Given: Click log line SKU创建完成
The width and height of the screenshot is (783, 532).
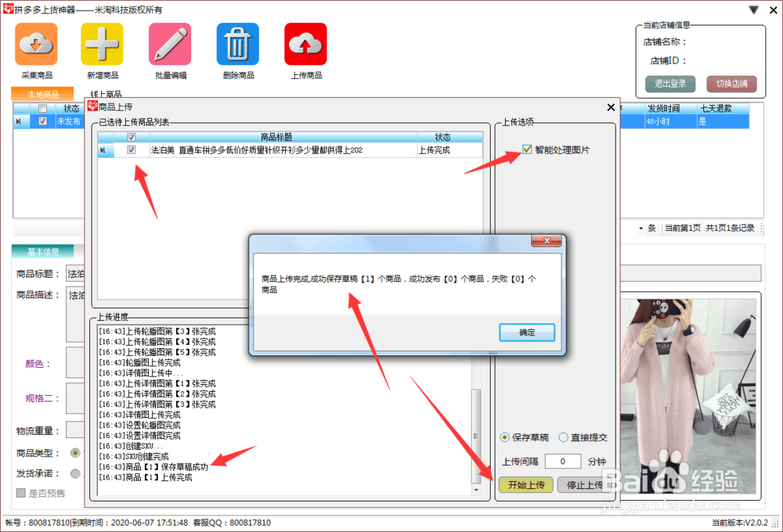Looking at the screenshot, I should (134, 457).
